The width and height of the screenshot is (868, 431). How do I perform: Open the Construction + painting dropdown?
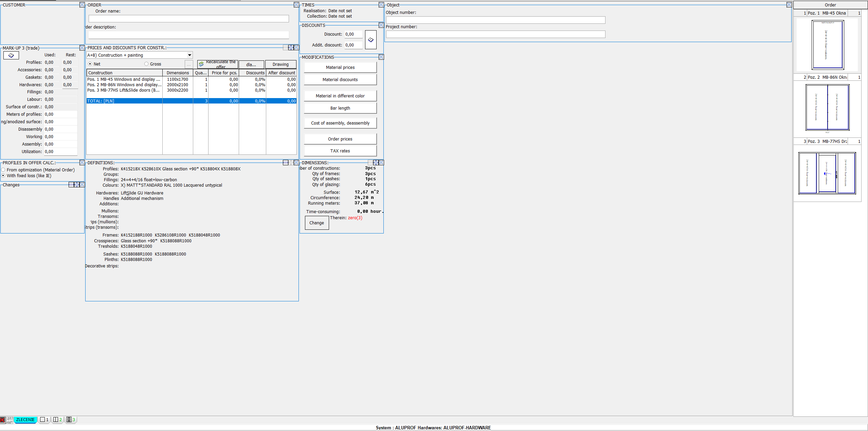(189, 55)
